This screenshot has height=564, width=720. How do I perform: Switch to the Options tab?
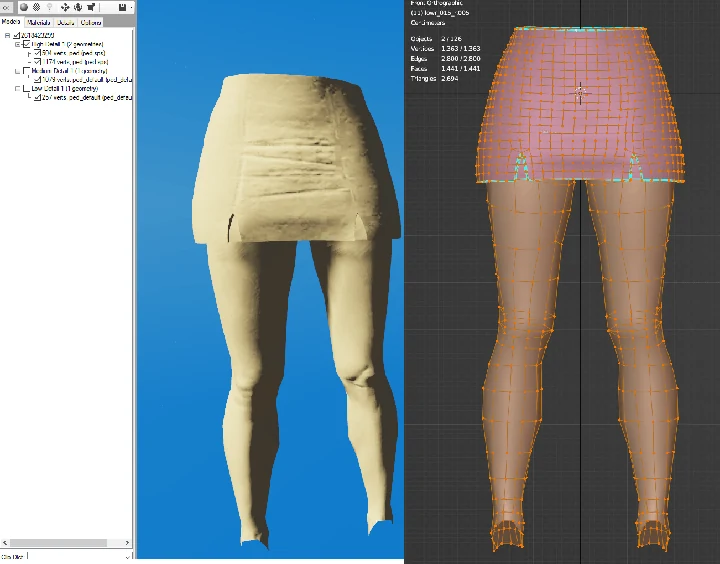91,23
